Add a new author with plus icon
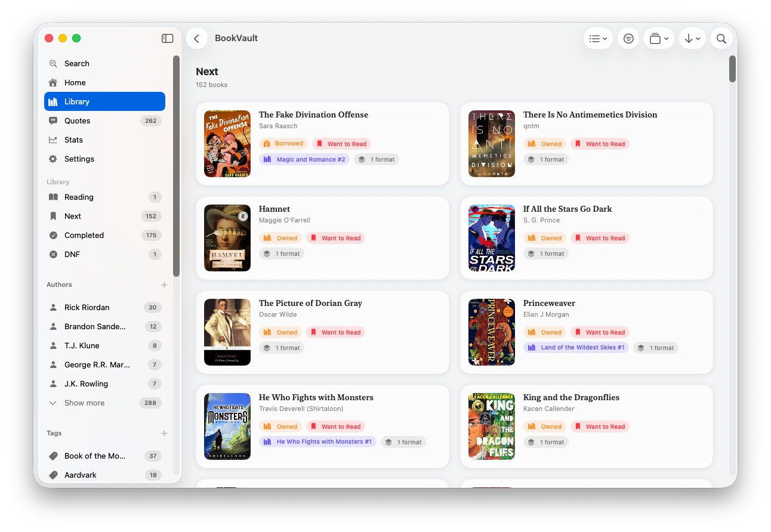 (164, 284)
